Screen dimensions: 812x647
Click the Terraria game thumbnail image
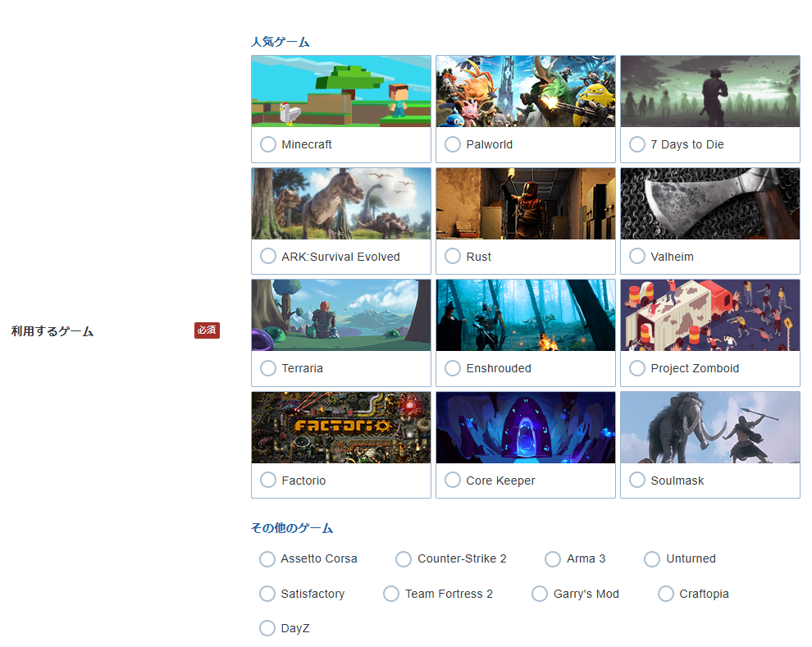pyautogui.click(x=341, y=315)
